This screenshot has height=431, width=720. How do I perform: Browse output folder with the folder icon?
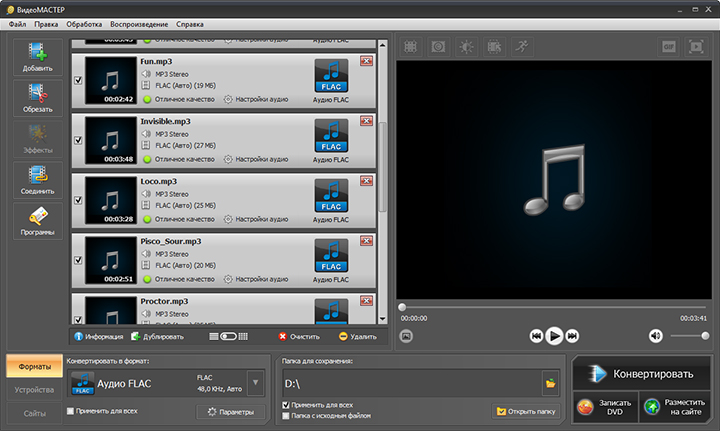(550, 383)
